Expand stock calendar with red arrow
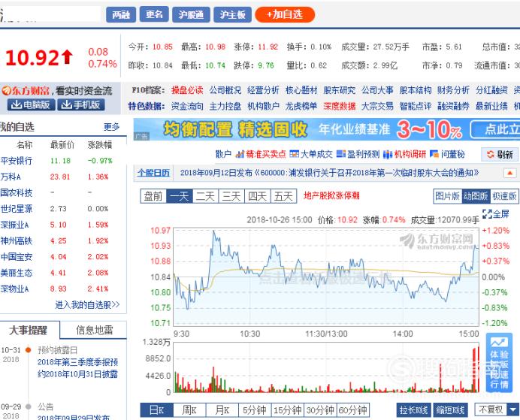520x420 pixels. (509, 173)
